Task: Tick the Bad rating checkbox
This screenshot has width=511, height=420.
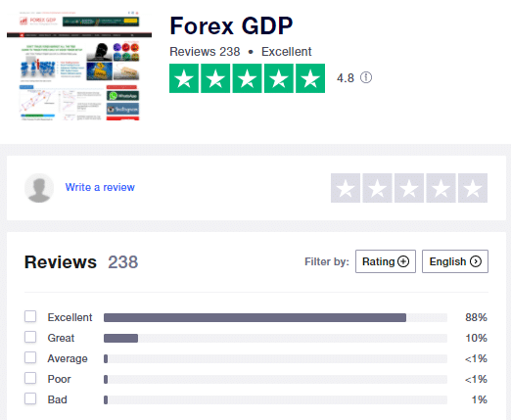Action: pos(30,398)
